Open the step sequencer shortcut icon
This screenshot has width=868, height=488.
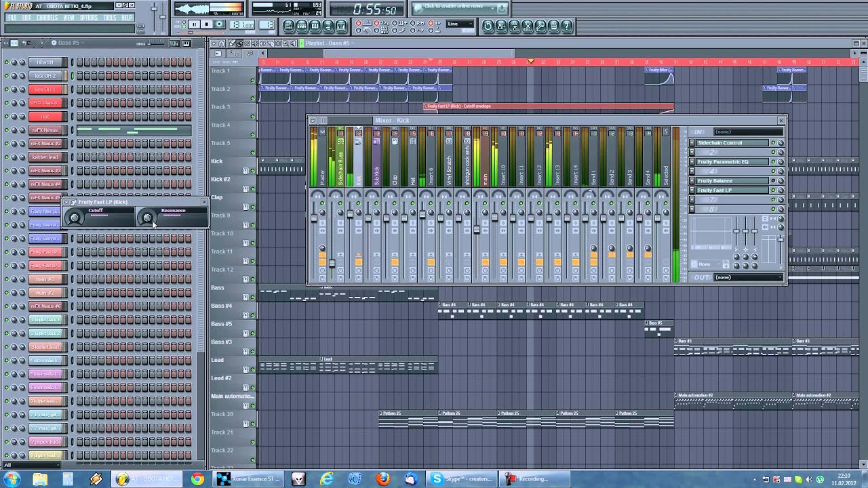(x=302, y=26)
